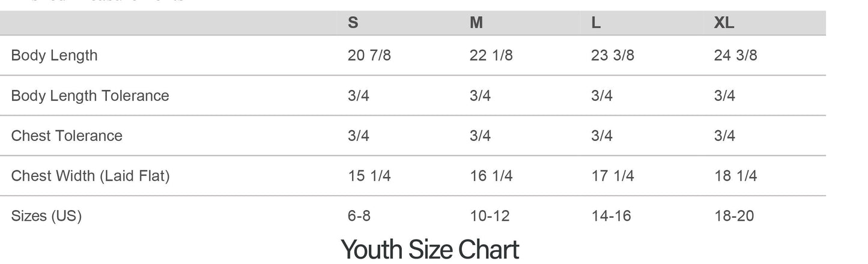Select the 17 1/4 chest width value
The image size is (868, 264).
point(613,176)
